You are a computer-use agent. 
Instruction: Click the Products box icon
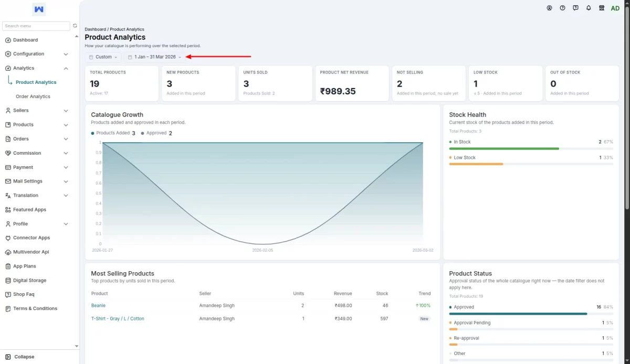click(x=8, y=125)
